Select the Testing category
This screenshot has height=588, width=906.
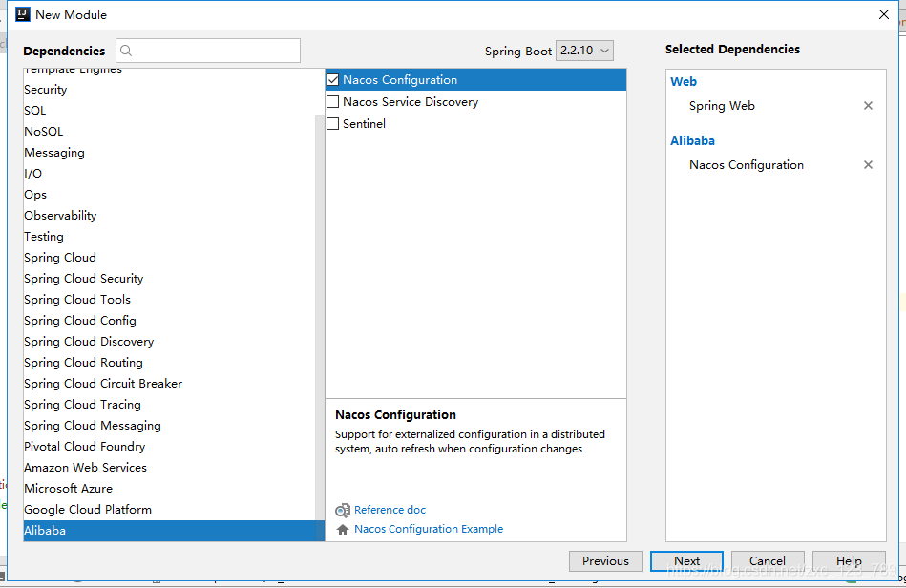click(174, 237)
